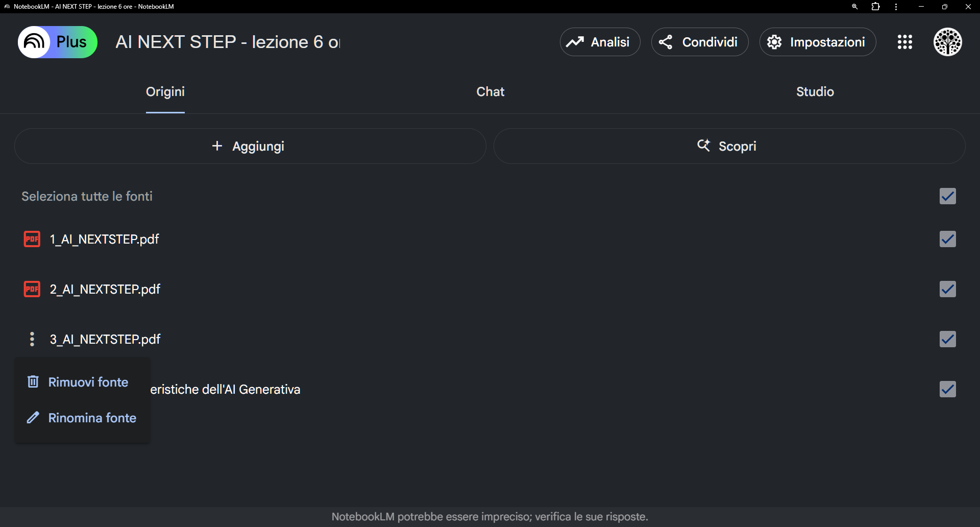980x527 pixels.
Task: Uncheck the 1_AI_NEXTSTEP.pdf source checkbox
Action: coord(948,239)
